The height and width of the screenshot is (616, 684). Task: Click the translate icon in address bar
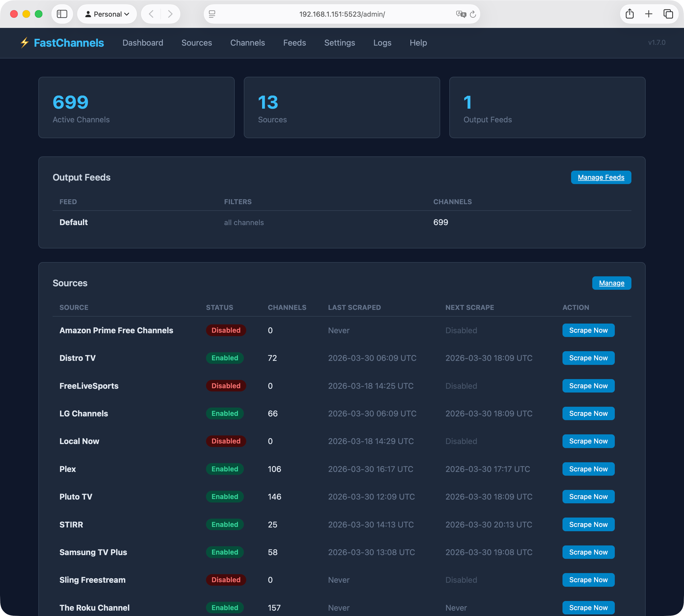[x=461, y=14]
